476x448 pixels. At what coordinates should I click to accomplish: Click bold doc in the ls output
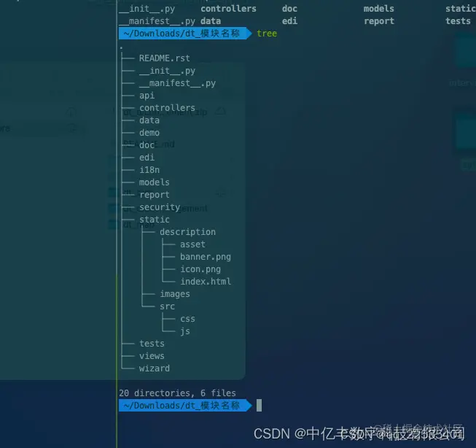(289, 9)
